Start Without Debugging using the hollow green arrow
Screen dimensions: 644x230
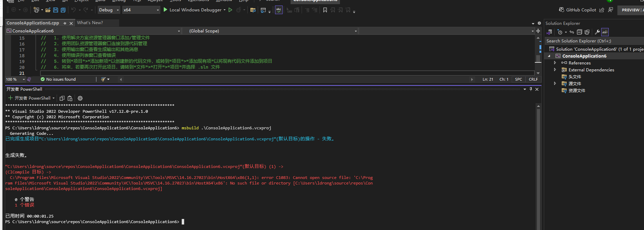click(x=230, y=10)
